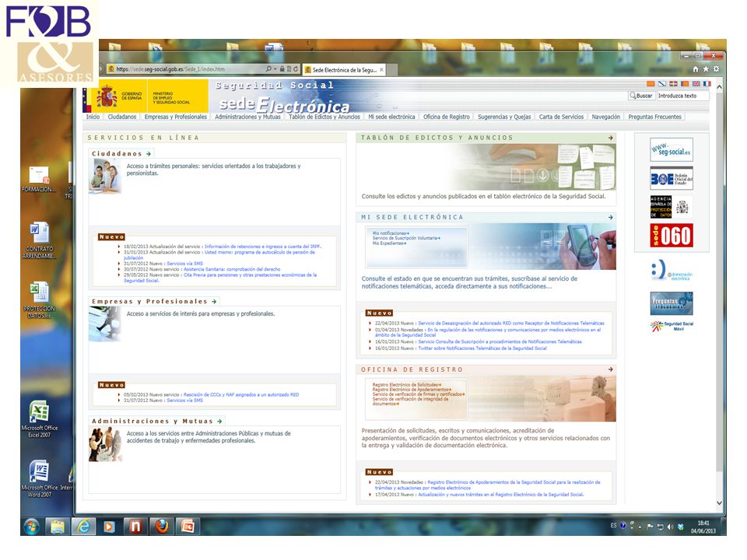
Task: Open the Empresas y Profesionales arrow icon
Action: 214,302
